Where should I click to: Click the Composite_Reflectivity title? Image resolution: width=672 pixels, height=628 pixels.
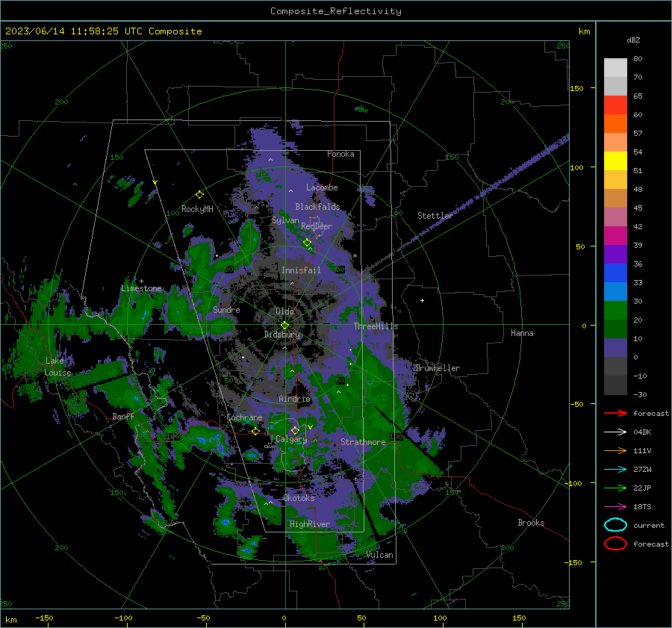336,11
